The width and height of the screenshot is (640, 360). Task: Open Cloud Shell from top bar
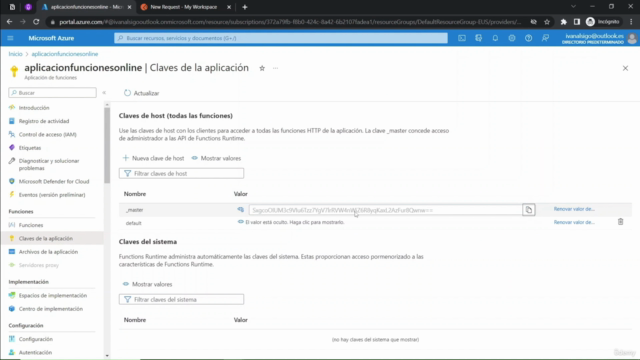tap(462, 38)
